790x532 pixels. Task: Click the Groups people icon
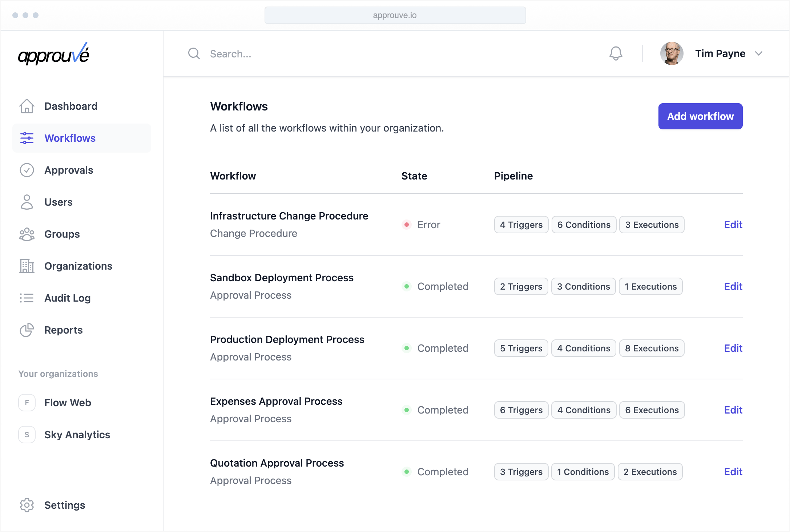27,234
